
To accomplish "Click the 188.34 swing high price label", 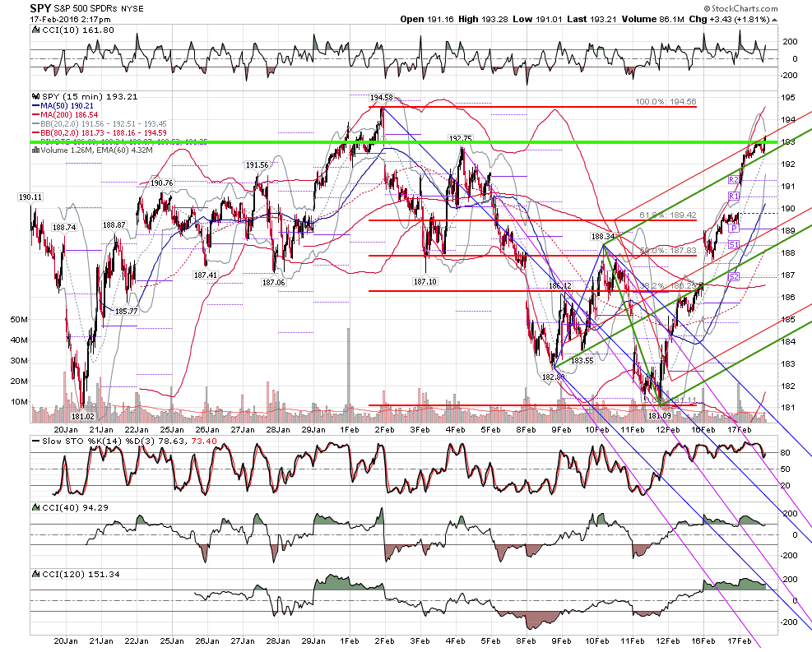I will pos(603,237).
